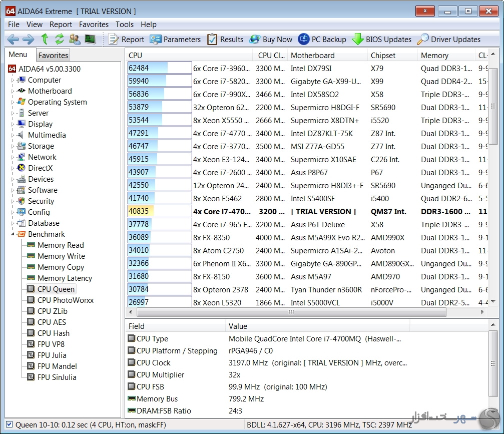
Task: Select the CPU PhotoWorxx benchmark
Action: (x=65, y=300)
